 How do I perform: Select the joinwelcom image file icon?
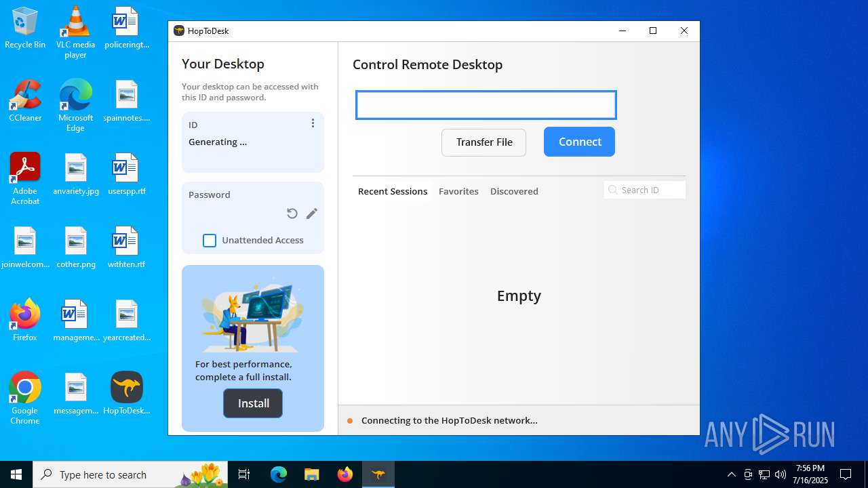pyautogui.click(x=25, y=248)
